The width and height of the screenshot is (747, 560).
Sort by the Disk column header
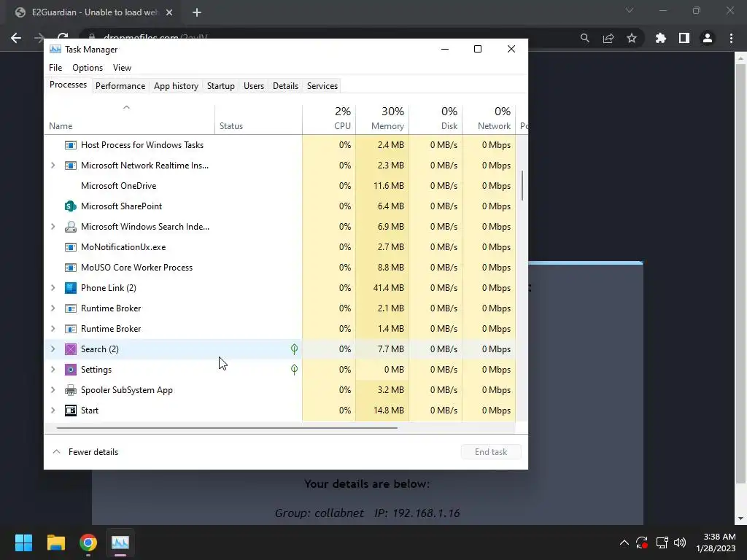point(436,119)
